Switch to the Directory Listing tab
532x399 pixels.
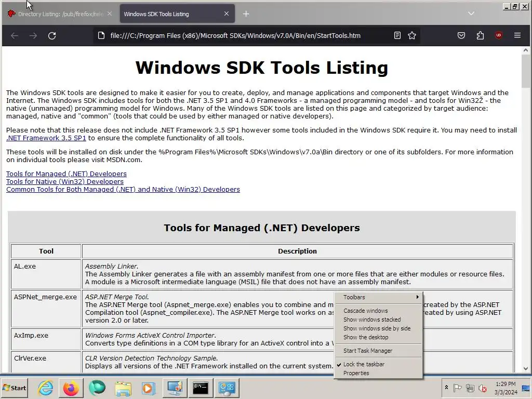(60, 14)
